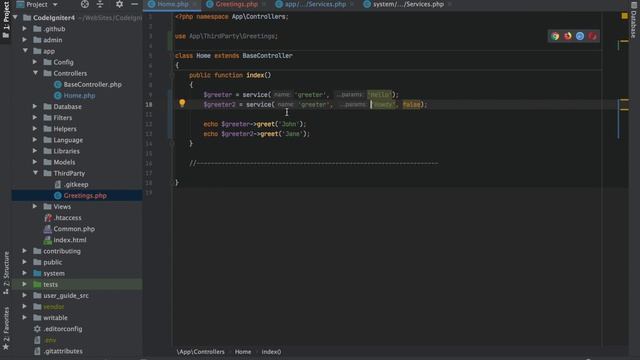Expand the public folder
Screen dimensions: 640x360
point(25,262)
